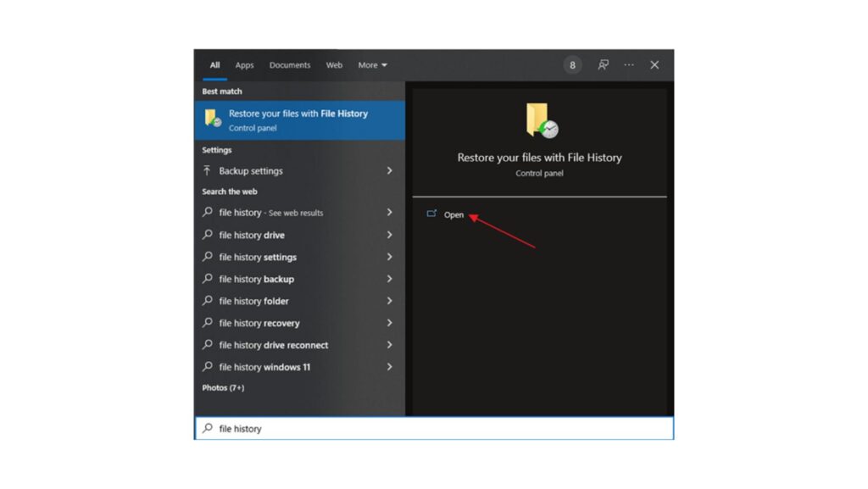Open the rewards badge showing 8
Screen dimensions: 868x489
572,65
